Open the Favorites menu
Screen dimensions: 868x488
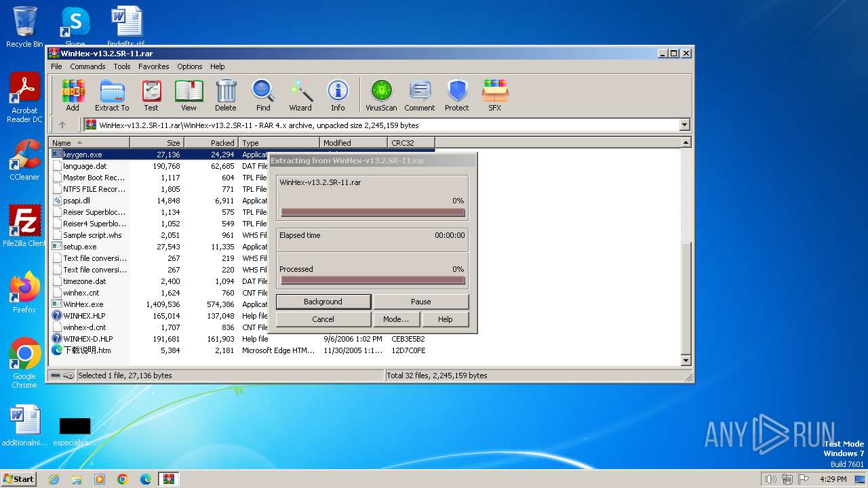click(x=154, y=66)
